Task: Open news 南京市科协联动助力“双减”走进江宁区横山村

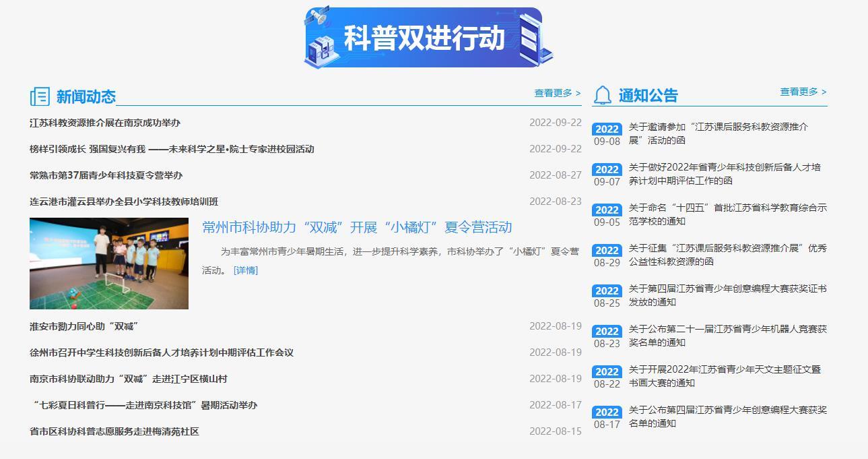Action: click(129, 379)
